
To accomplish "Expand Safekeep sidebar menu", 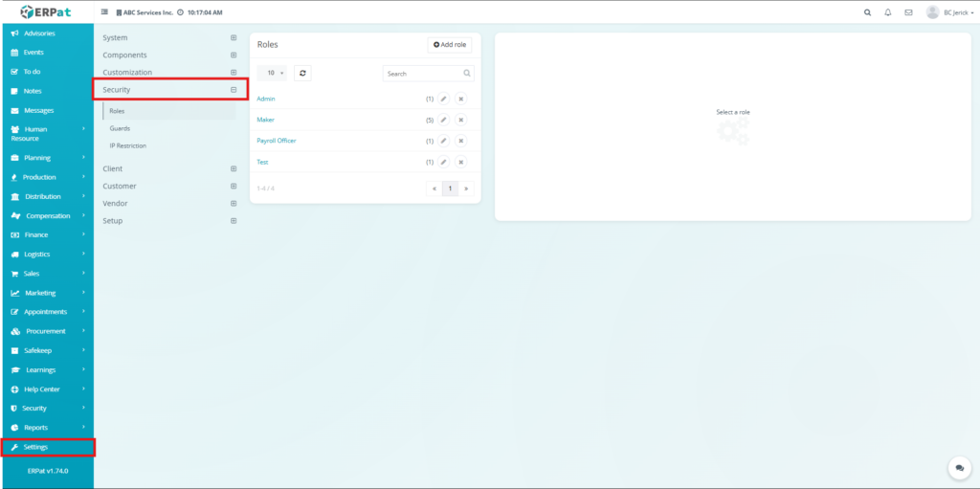I will 47,351.
